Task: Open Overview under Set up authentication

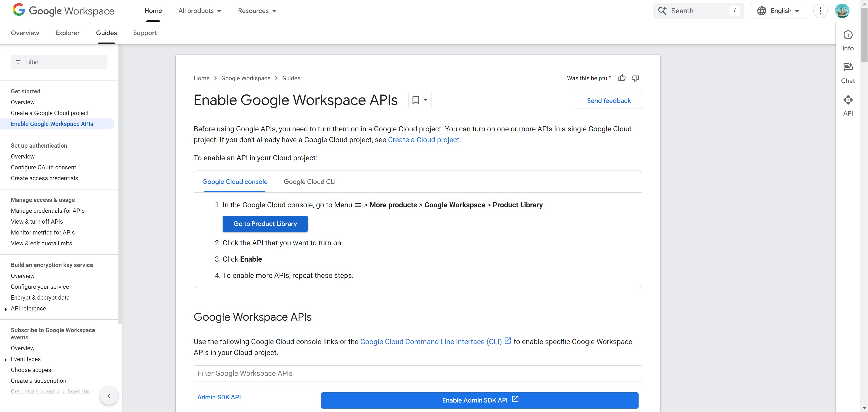Action: coord(23,156)
